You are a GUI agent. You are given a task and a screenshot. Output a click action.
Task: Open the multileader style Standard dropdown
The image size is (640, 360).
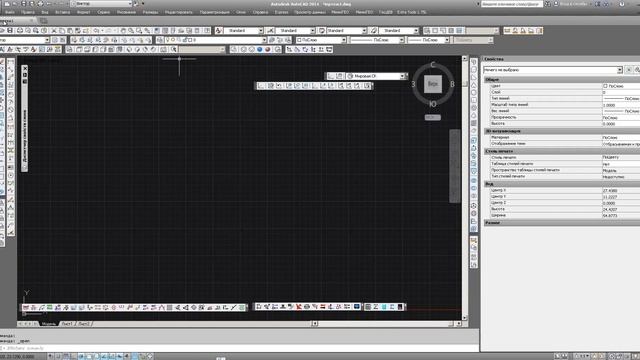[x=398, y=31]
